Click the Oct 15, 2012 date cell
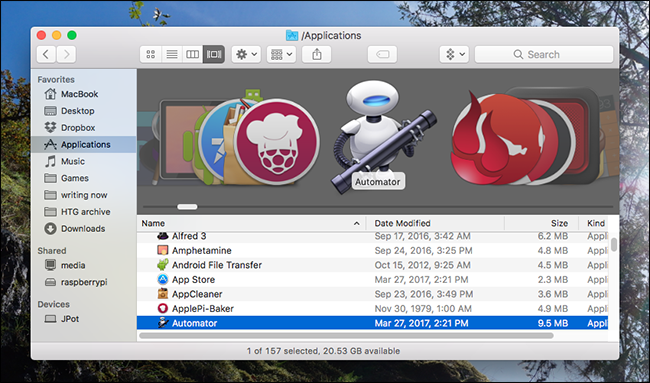 point(422,265)
